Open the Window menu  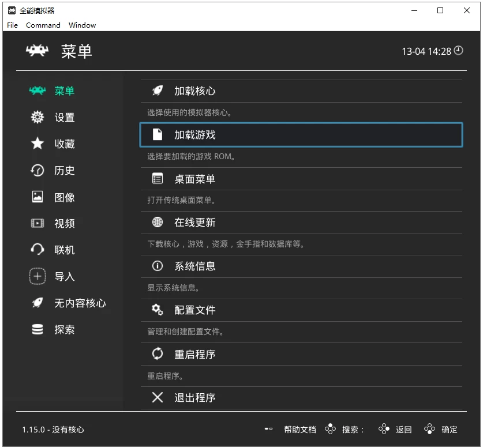[82, 25]
